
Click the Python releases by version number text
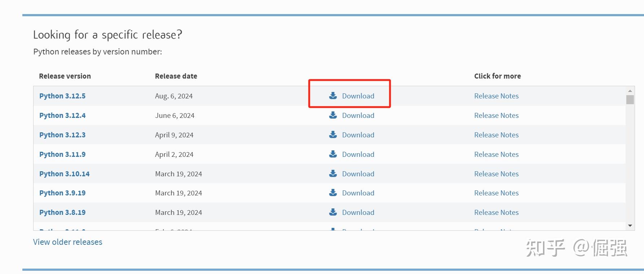98,52
